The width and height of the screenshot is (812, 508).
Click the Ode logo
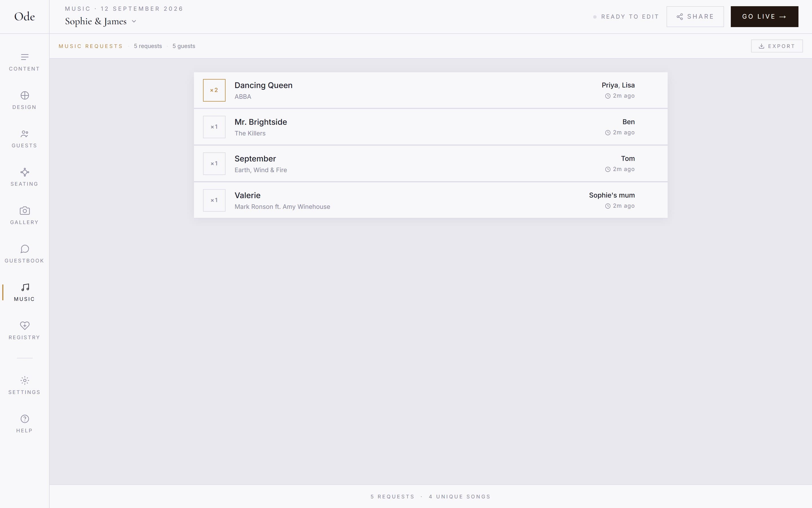pos(25,16)
